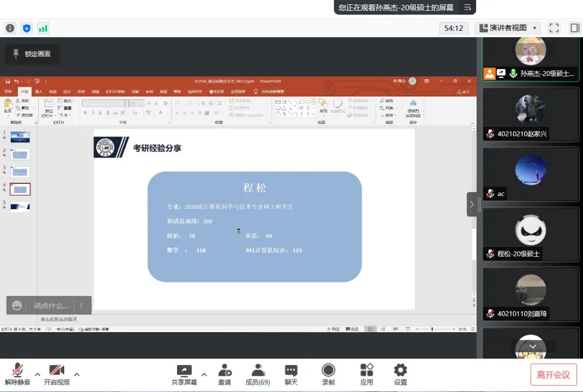
Task: Open meeting Settings gear
Action: [400, 374]
